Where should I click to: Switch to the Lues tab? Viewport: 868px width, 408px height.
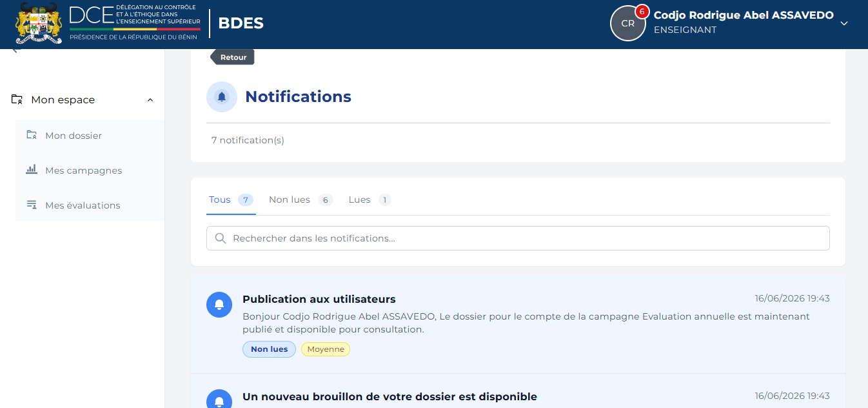(x=370, y=200)
